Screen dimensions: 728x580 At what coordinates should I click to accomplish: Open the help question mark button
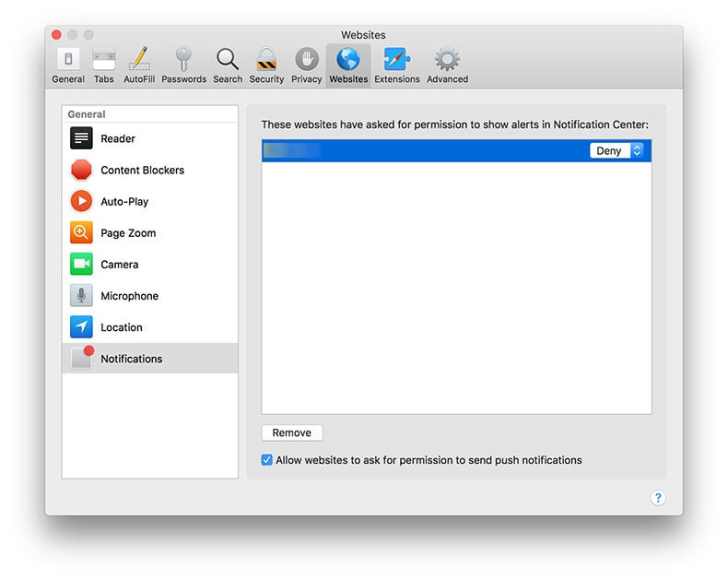657,498
